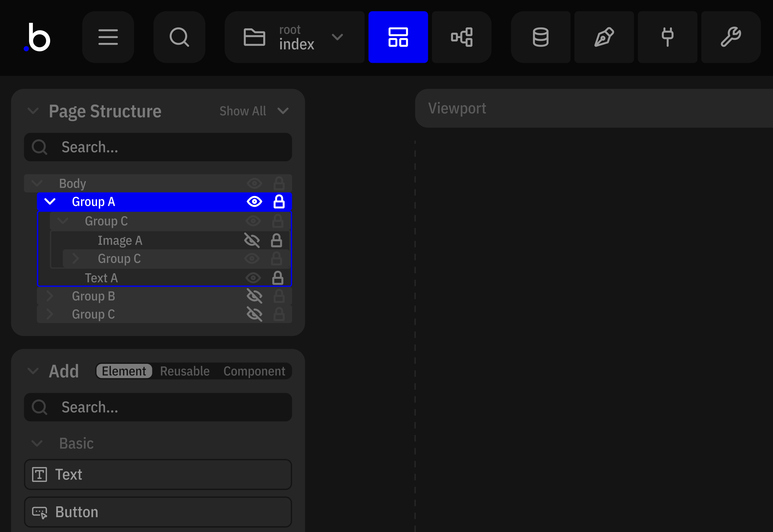Viewport: 773px width, 532px height.
Task: Collapse the Group A tree node
Action: (50, 202)
